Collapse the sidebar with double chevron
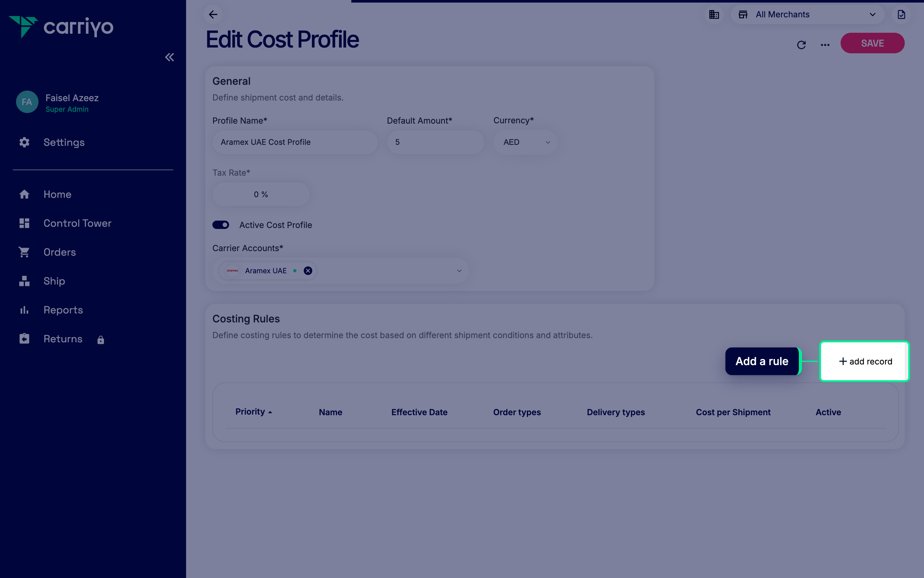Viewport: 924px width, 578px height. tap(169, 57)
